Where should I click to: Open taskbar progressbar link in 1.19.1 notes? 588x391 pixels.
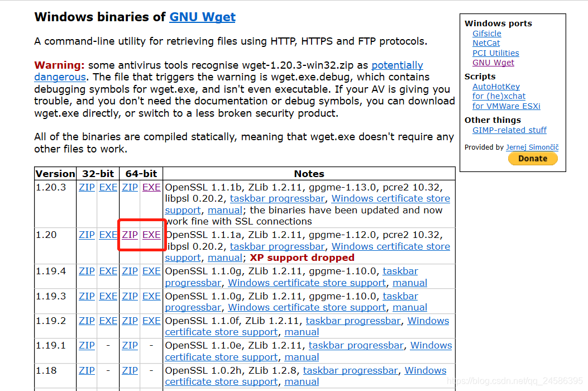(356, 346)
